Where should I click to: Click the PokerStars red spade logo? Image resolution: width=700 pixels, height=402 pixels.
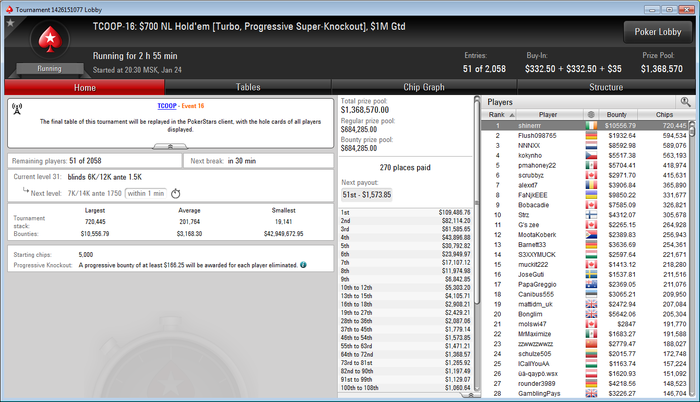point(50,40)
